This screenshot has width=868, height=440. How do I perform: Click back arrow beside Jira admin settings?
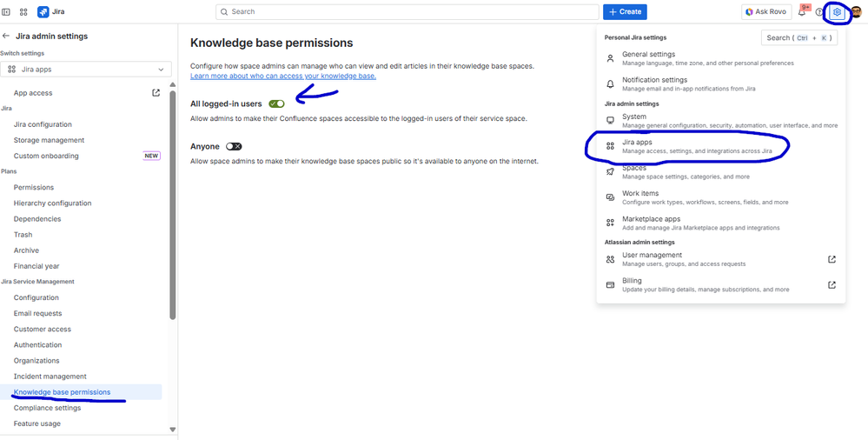[x=6, y=36]
